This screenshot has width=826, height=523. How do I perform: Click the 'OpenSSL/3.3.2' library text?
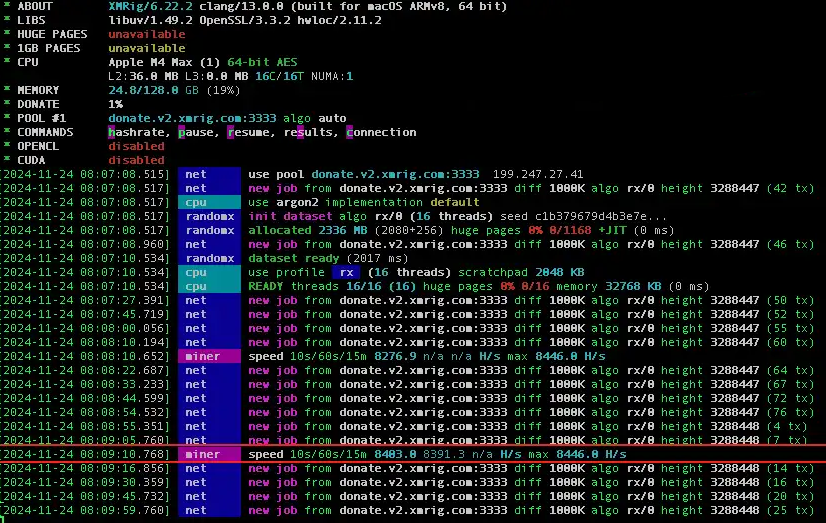[244, 20]
